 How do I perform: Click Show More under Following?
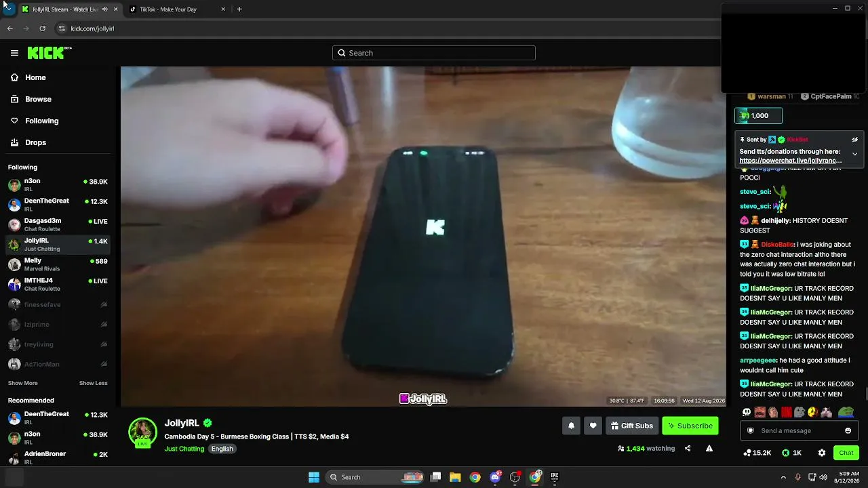[22, 383]
